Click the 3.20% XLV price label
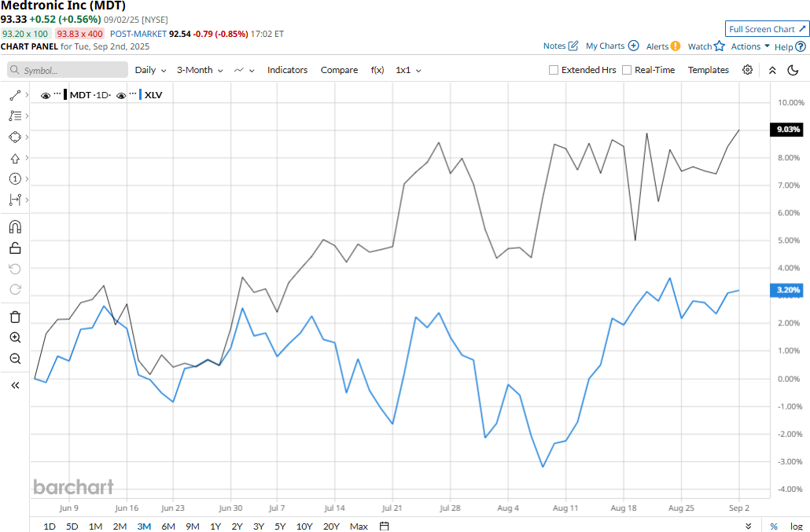Image resolution: width=810 pixels, height=532 pixels. (x=786, y=290)
